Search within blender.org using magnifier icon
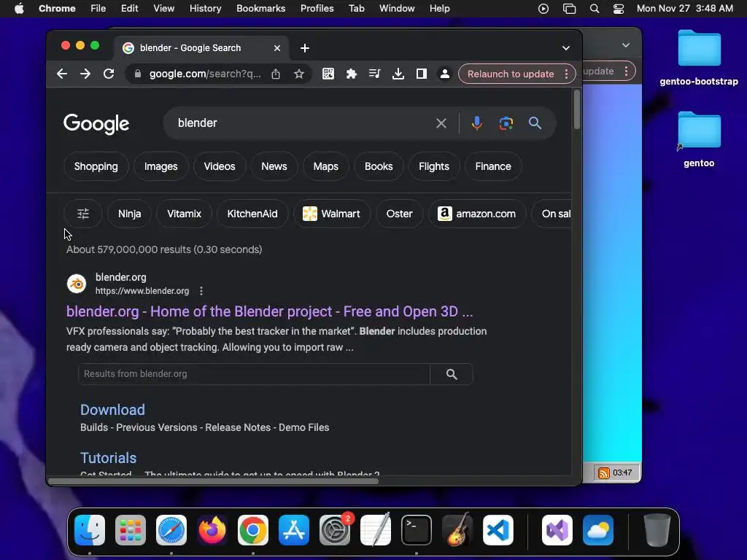 click(x=452, y=374)
